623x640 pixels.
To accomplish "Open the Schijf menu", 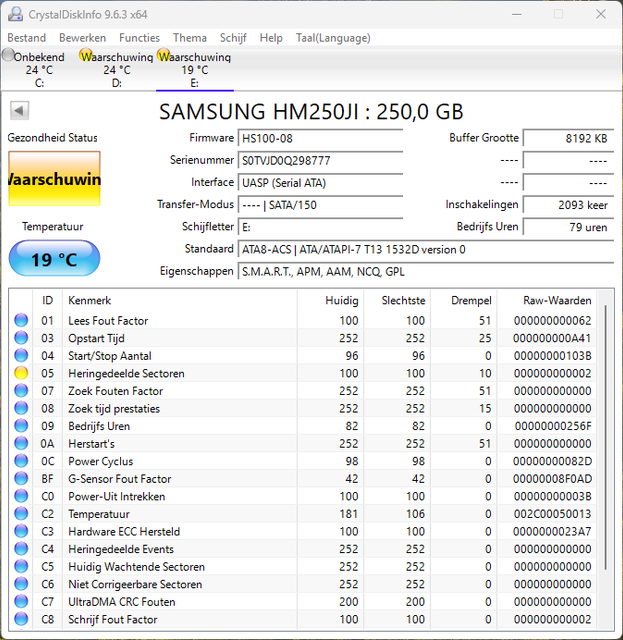I will (233, 38).
